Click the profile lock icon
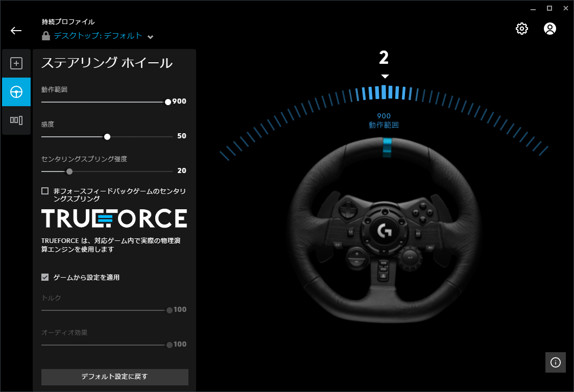 (x=46, y=36)
